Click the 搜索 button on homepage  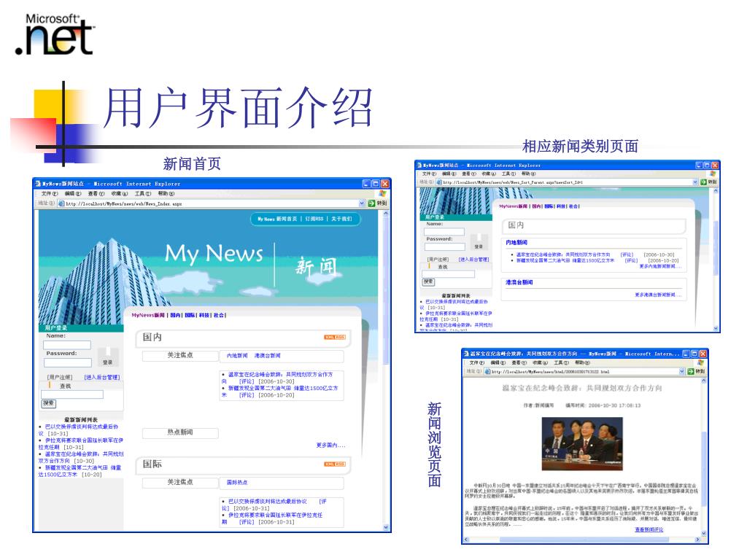(x=49, y=403)
